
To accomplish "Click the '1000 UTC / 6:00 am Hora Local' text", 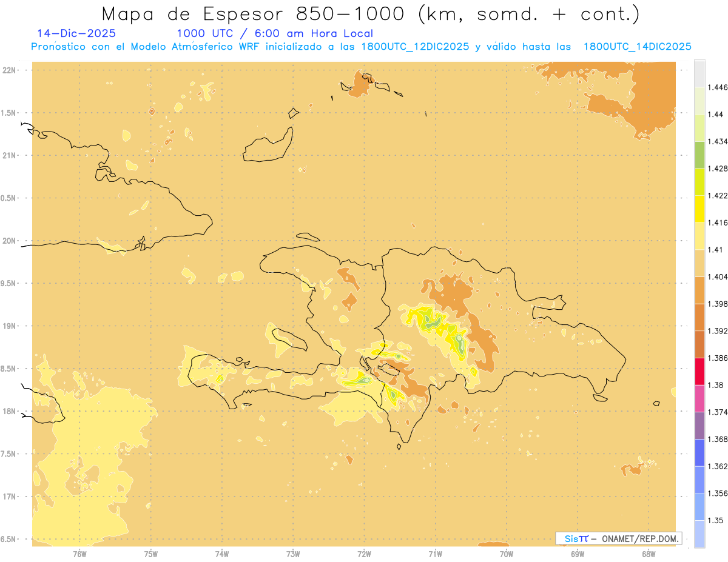I will tap(275, 34).
